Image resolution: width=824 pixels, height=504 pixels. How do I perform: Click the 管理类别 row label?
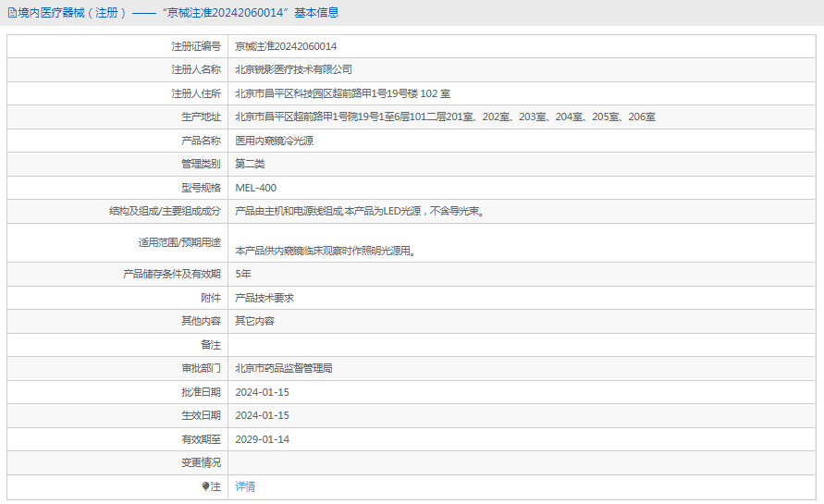[202, 164]
